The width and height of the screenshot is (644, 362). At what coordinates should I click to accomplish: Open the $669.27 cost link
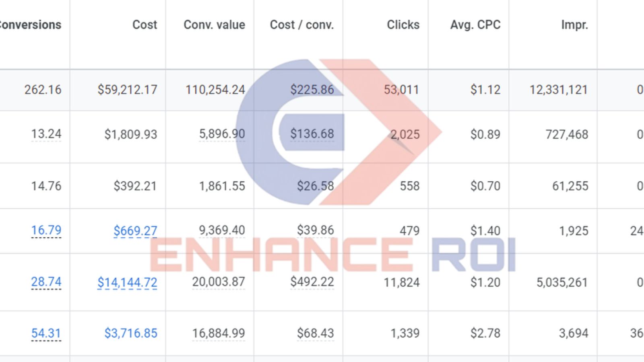[x=135, y=231]
